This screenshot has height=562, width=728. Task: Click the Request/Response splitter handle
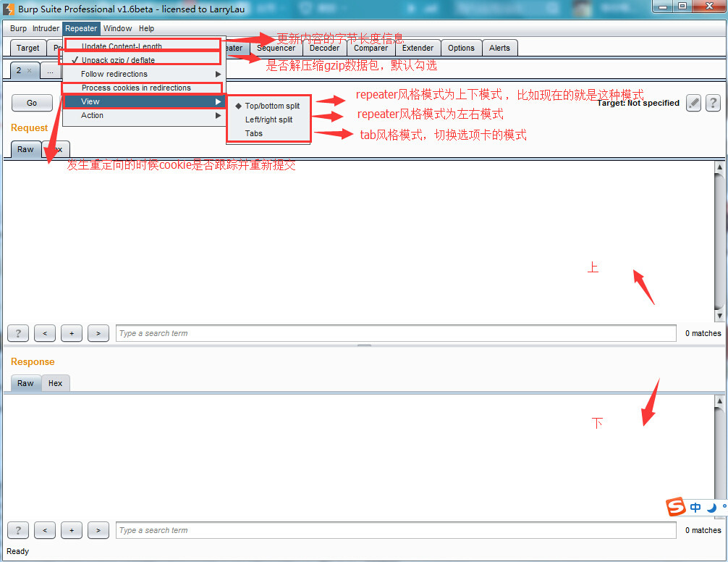click(365, 345)
